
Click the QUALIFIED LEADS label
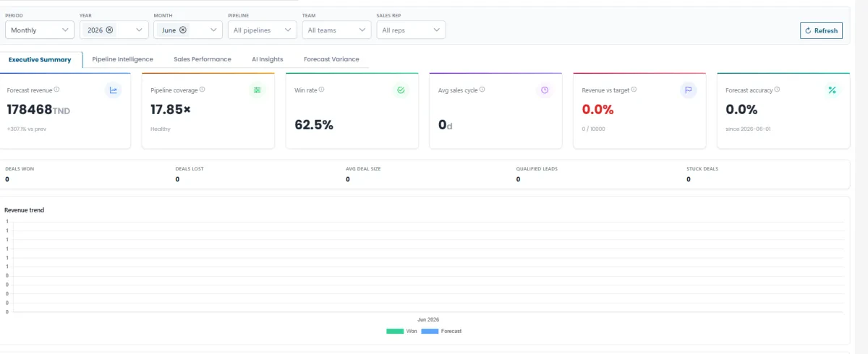(537, 168)
